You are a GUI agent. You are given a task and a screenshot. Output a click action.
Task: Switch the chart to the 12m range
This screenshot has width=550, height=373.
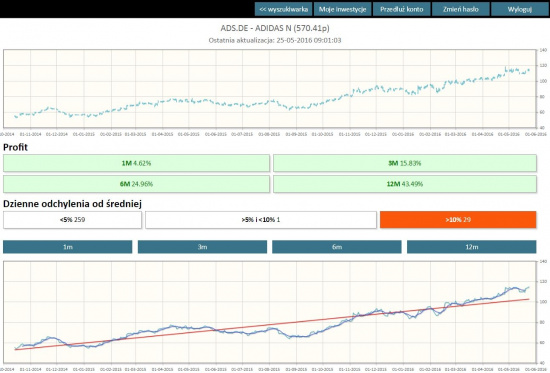coord(471,247)
